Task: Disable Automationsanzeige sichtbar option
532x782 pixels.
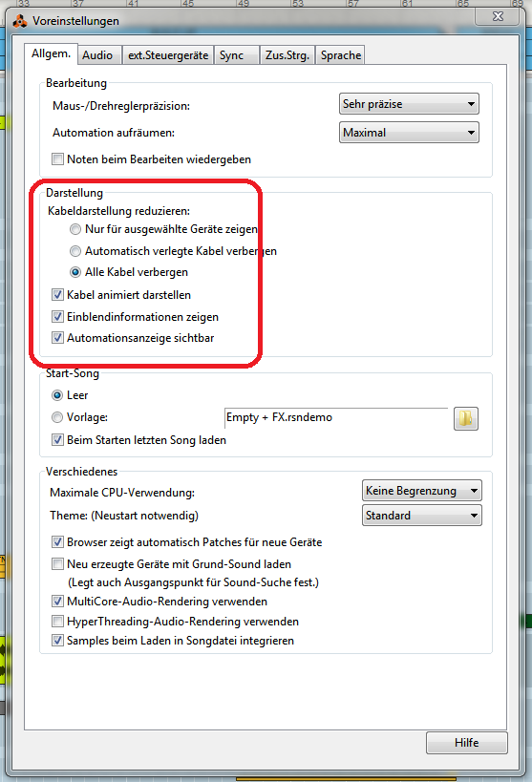Action: tap(58, 338)
